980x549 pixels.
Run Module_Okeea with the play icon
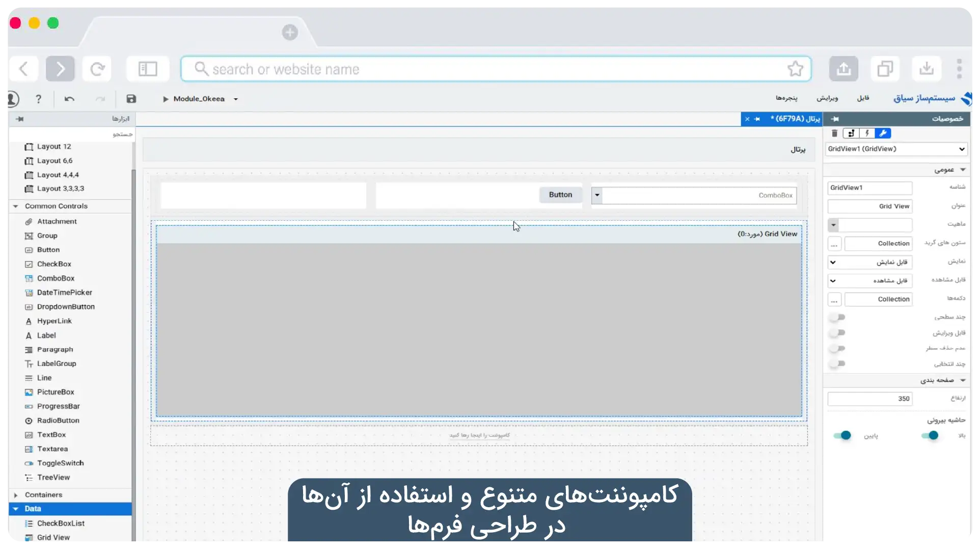[166, 99]
